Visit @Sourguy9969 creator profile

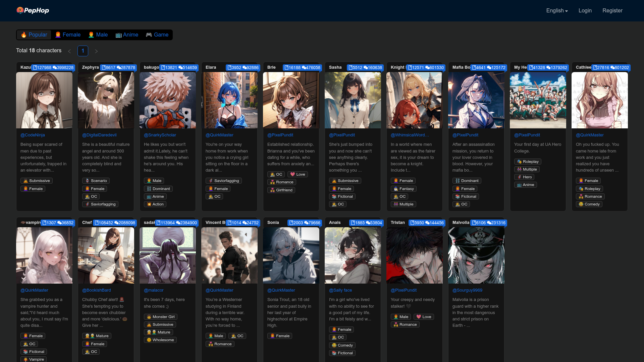click(467, 290)
